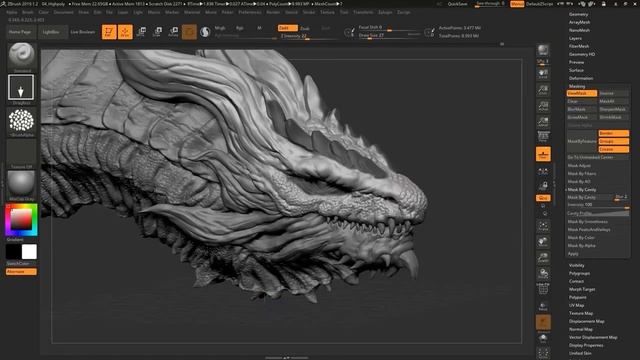Screen dimensions: 640x360
Task: Open the Stroke menu
Action: 309,12
